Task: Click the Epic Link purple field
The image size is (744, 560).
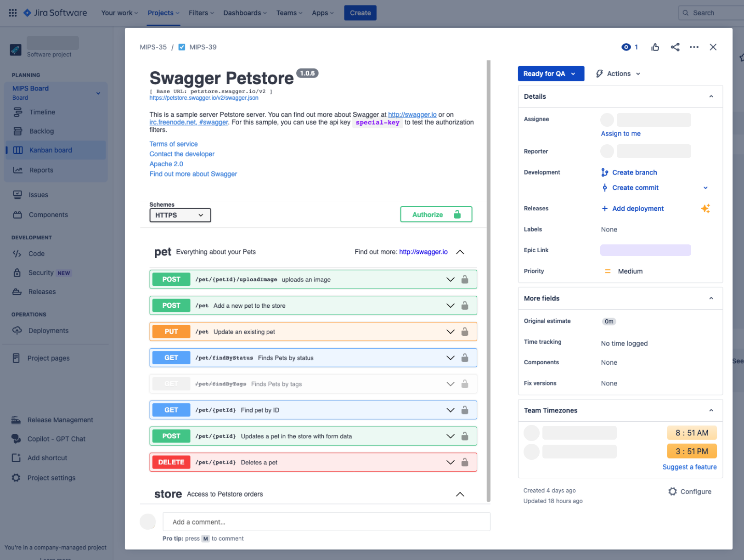Action: tap(645, 250)
